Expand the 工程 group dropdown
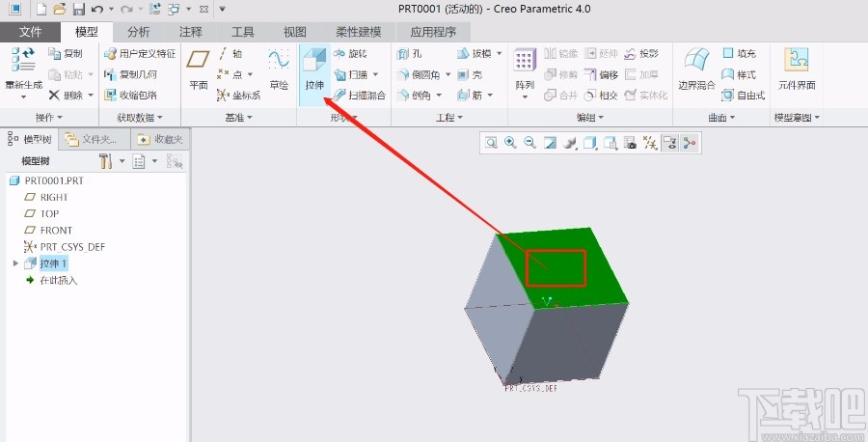Screen dimensions: 868x442 [448, 118]
